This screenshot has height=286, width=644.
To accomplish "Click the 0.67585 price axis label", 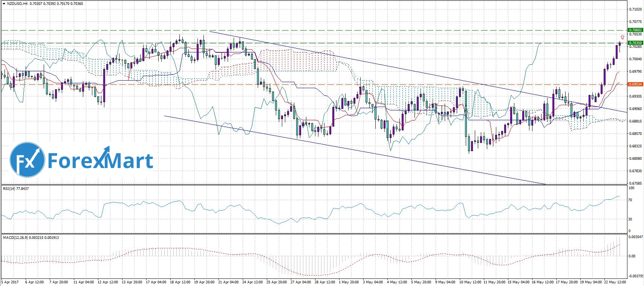I will tap(635, 184).
